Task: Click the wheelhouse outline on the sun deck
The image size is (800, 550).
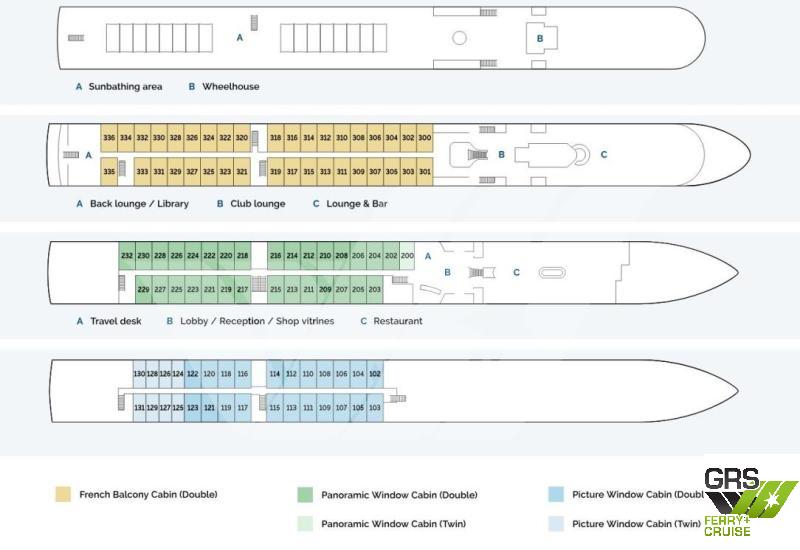Action: point(541,39)
